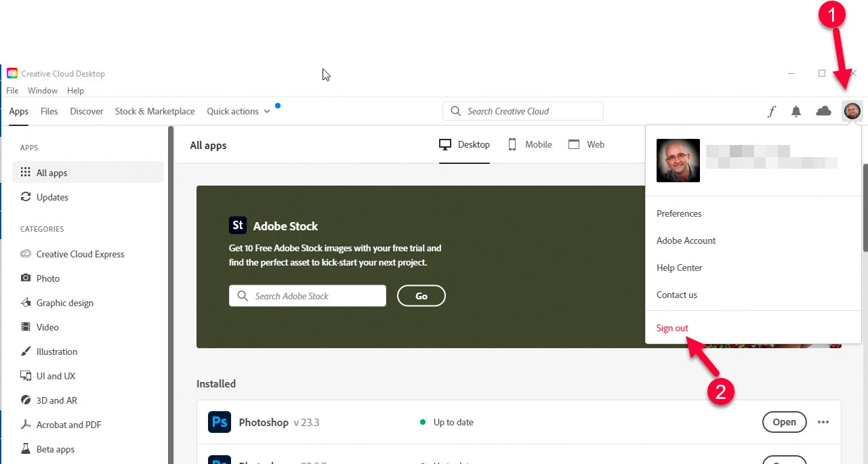The height and width of the screenshot is (464, 868).
Task: Click the Web browser icon
Action: tap(574, 144)
